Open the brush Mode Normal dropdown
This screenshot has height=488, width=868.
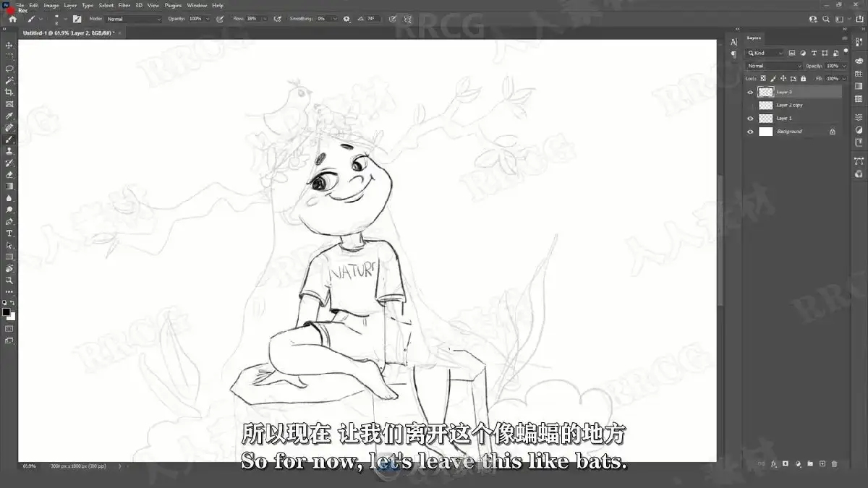[x=134, y=19]
